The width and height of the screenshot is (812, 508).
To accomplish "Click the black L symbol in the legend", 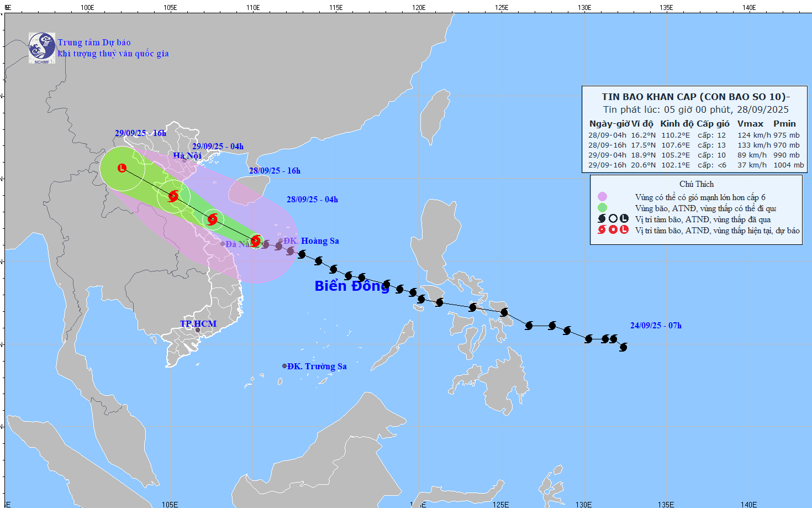I will click(624, 219).
